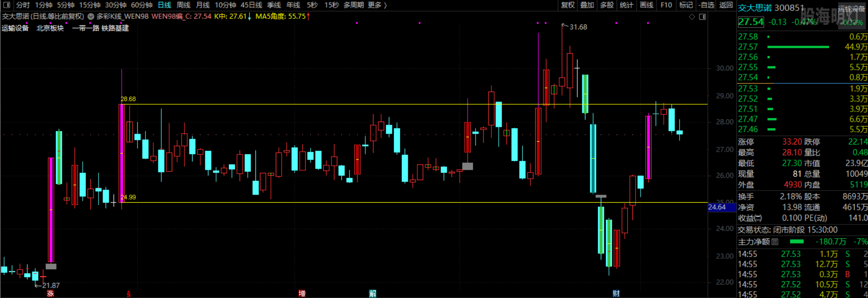This screenshot has height=298, width=868.
Task: Click the 换手 2.18% turnover value
Action: (x=791, y=196)
